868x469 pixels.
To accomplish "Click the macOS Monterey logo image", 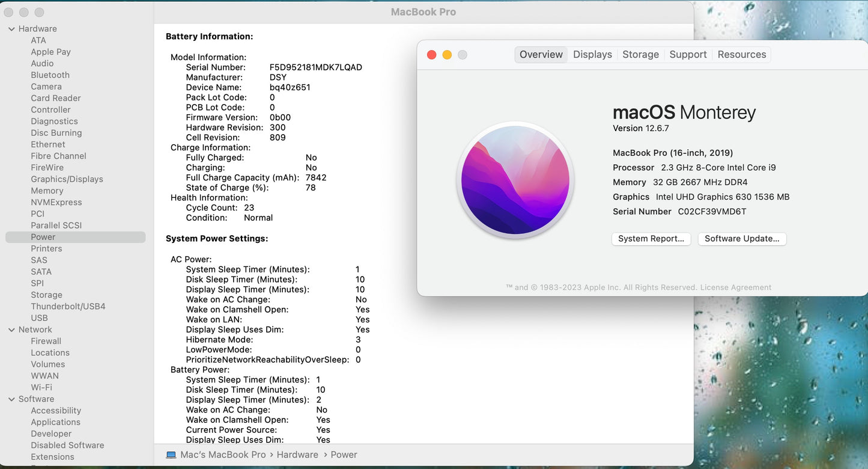I will pyautogui.click(x=515, y=180).
